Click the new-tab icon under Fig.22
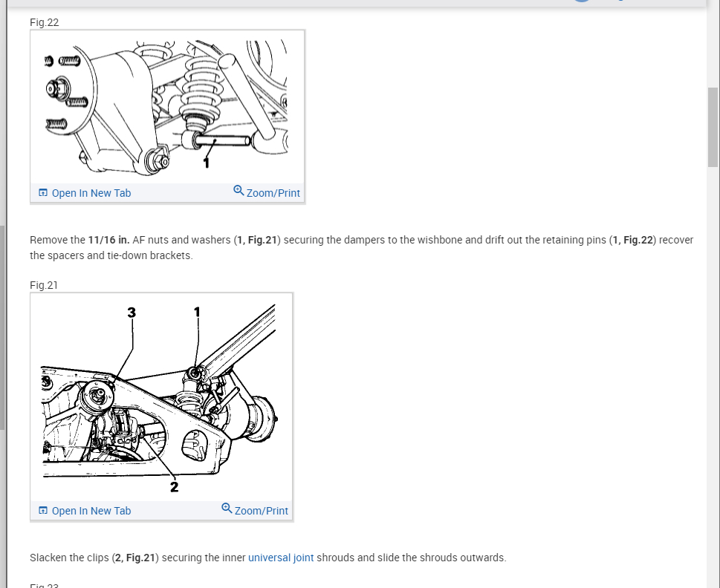 point(42,192)
